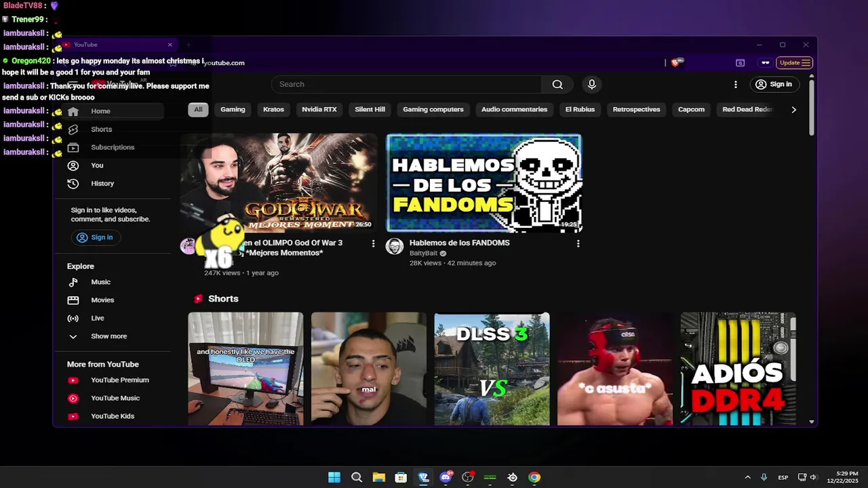Select the Retrospectives filter chip

pos(636,109)
